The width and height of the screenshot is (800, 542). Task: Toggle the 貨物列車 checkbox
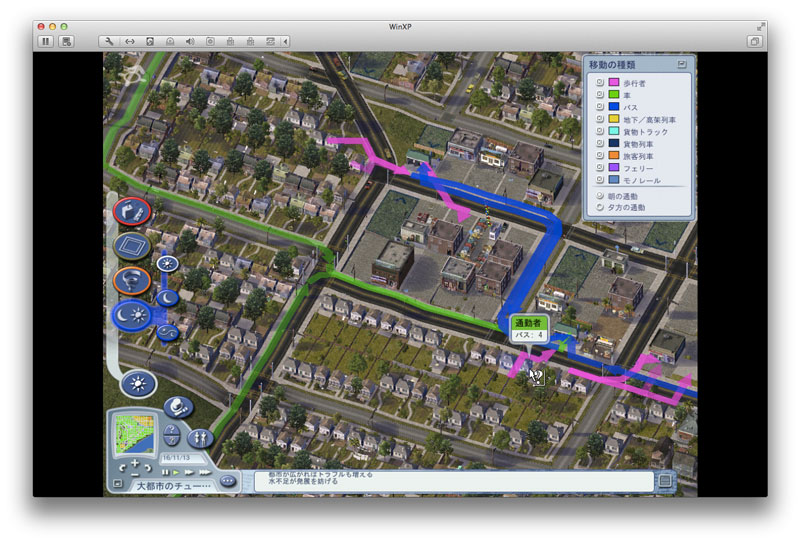coord(600,143)
